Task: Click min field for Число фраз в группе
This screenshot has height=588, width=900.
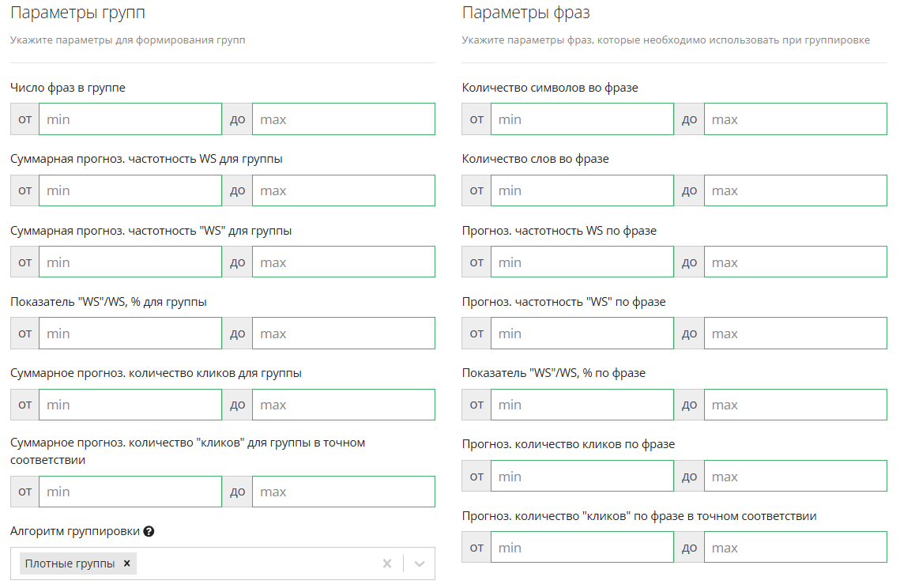Action: (130, 119)
